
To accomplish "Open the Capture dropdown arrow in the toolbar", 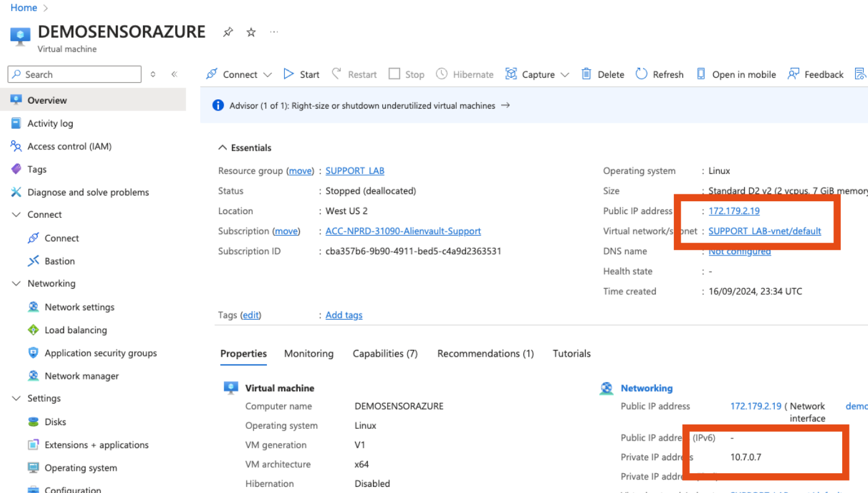I will (x=565, y=75).
